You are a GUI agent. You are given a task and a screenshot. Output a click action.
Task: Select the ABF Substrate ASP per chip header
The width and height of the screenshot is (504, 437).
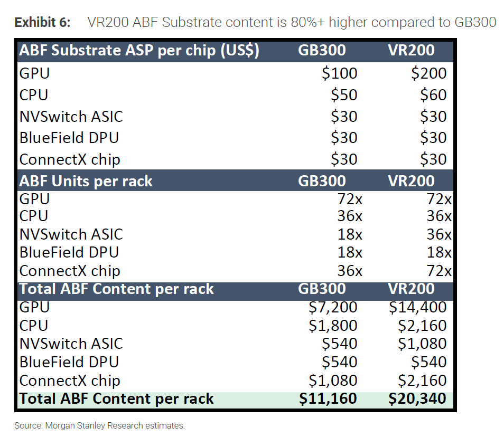tap(139, 51)
